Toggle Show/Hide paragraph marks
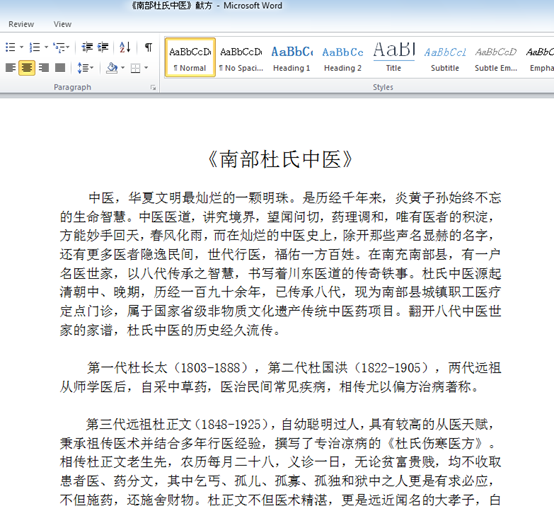The height and width of the screenshot is (511, 554). pos(149,47)
